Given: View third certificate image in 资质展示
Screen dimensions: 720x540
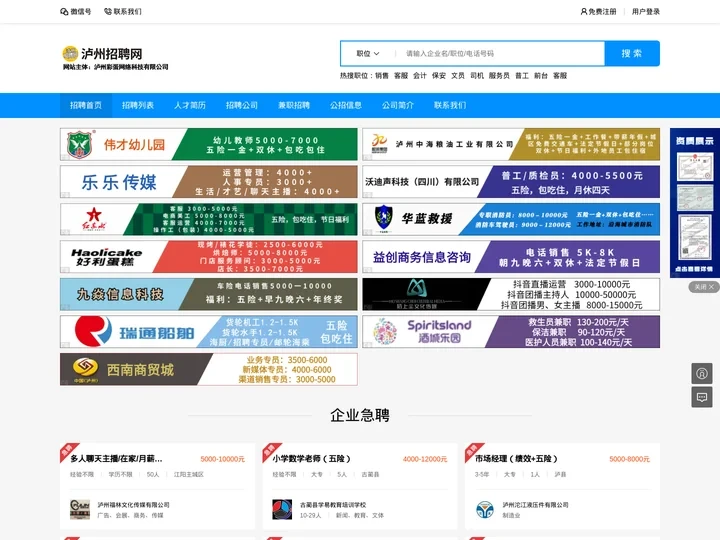Looking at the screenshot, I should click(695, 237).
